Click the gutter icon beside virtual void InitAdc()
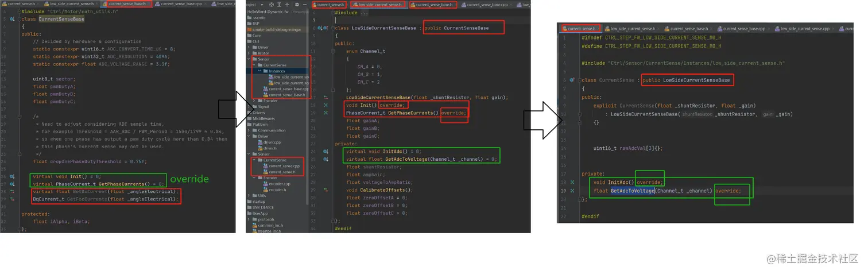Viewport: 868px width, 274px height. [325, 152]
